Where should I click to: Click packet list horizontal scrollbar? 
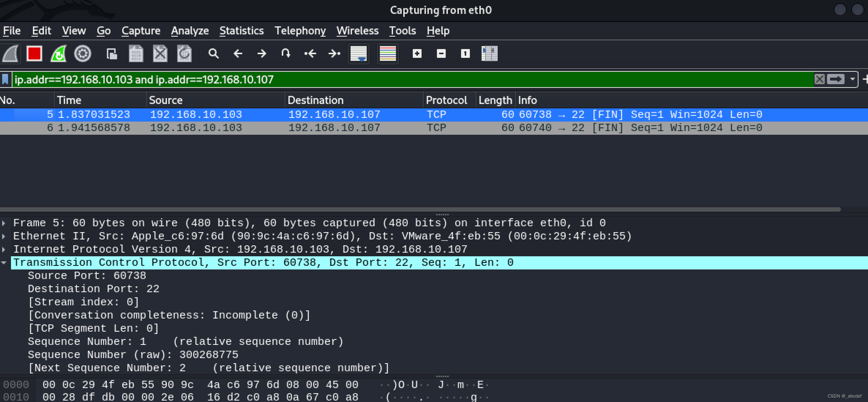click(x=420, y=209)
